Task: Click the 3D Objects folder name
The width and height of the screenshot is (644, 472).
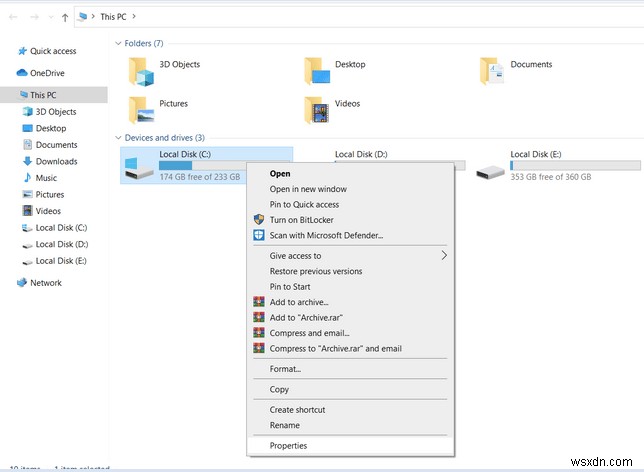Action: pyautogui.click(x=179, y=64)
